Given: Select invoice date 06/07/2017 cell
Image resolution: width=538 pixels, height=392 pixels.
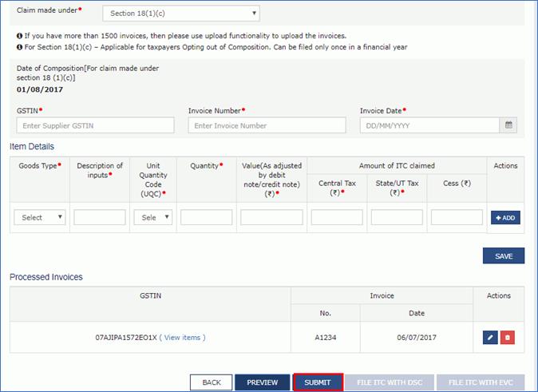Looking at the screenshot, I should (417, 338).
